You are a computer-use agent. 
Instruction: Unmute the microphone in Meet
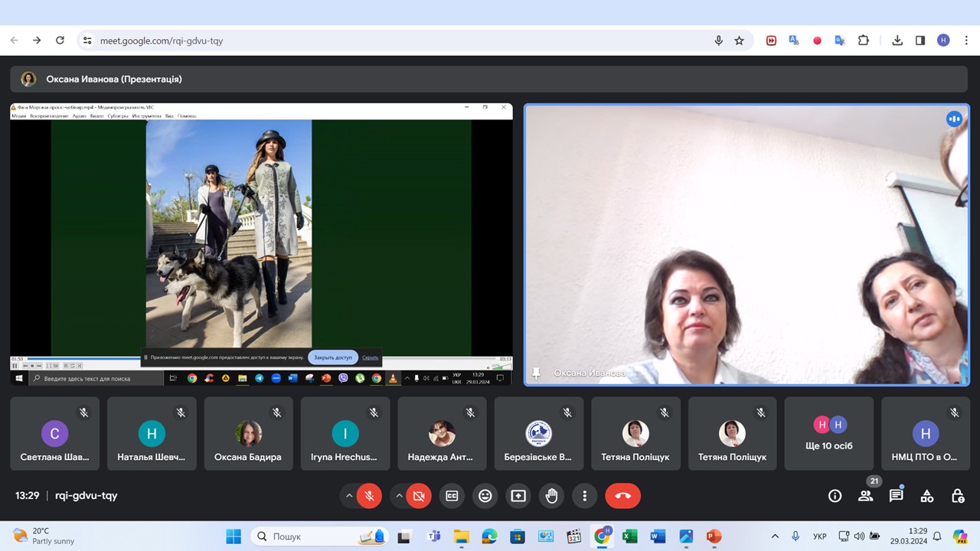[369, 496]
